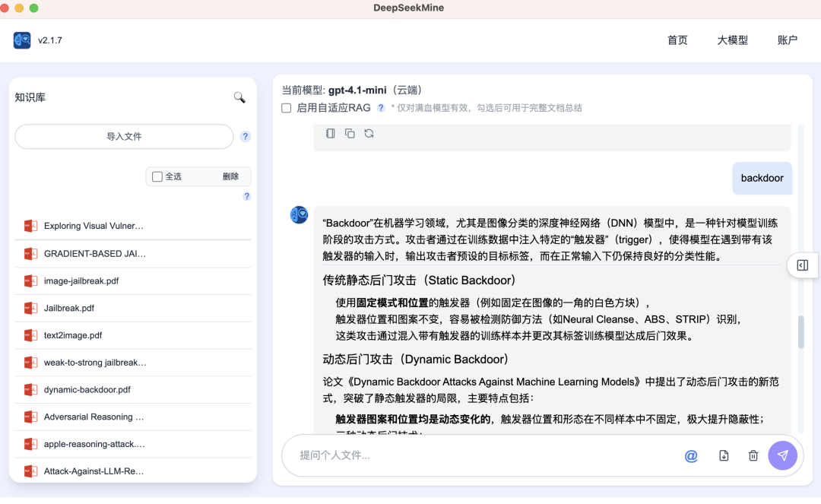Screen dimensions: 821x504
Task: Click the 知识库 panel title
Action: [30, 98]
